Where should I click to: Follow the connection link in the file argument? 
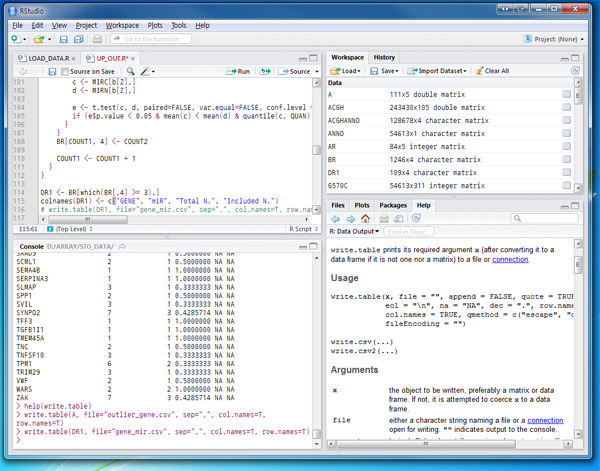(x=545, y=420)
